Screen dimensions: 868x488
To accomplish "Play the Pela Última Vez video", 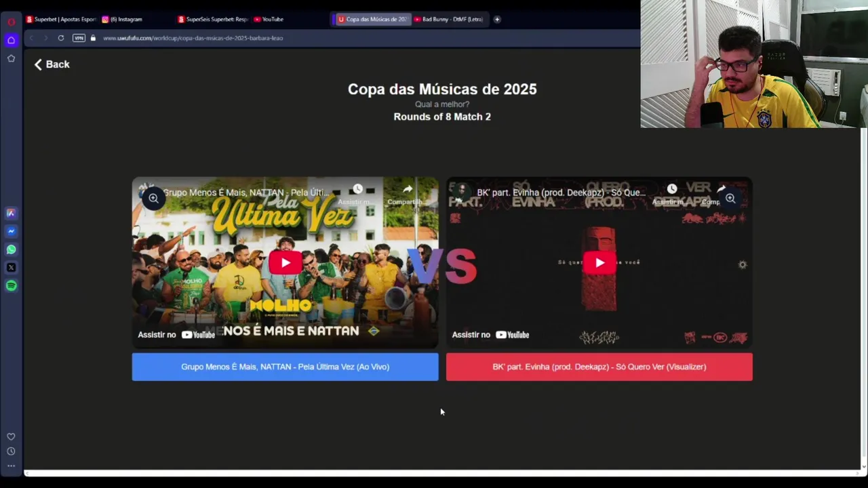I will [x=285, y=263].
